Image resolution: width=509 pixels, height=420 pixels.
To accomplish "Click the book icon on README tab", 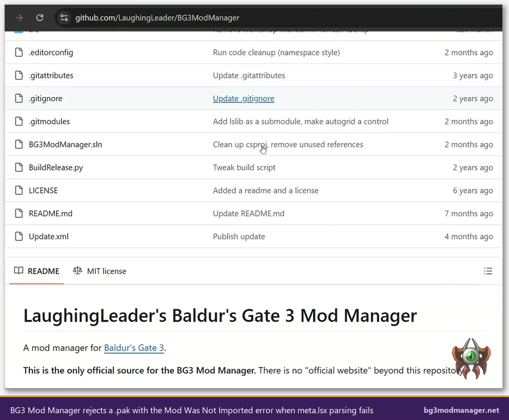I will point(18,271).
